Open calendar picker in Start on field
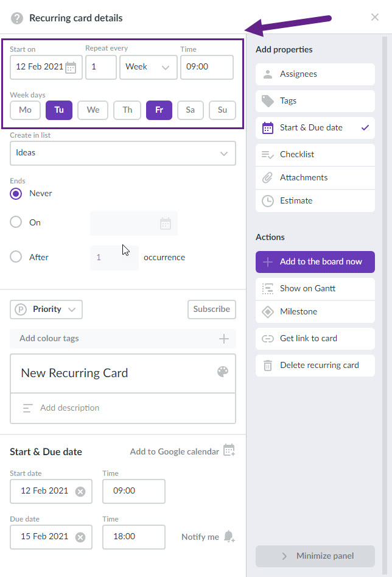The image size is (392, 577). point(71,68)
